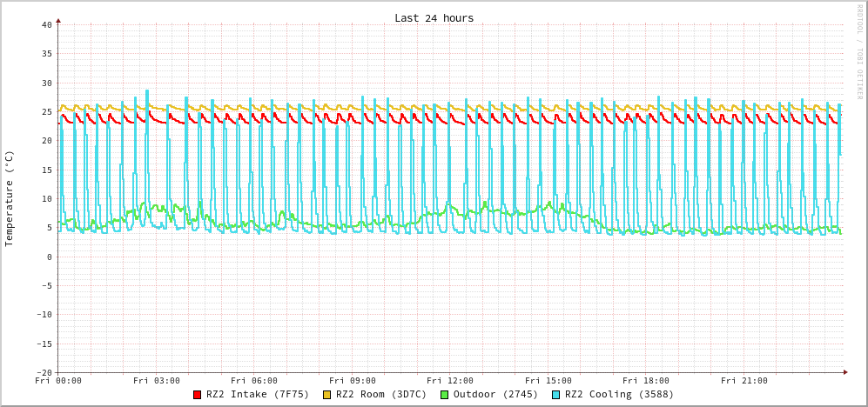
Task: Click the 'Temperature (°C)' axis label
Action: coord(9,198)
